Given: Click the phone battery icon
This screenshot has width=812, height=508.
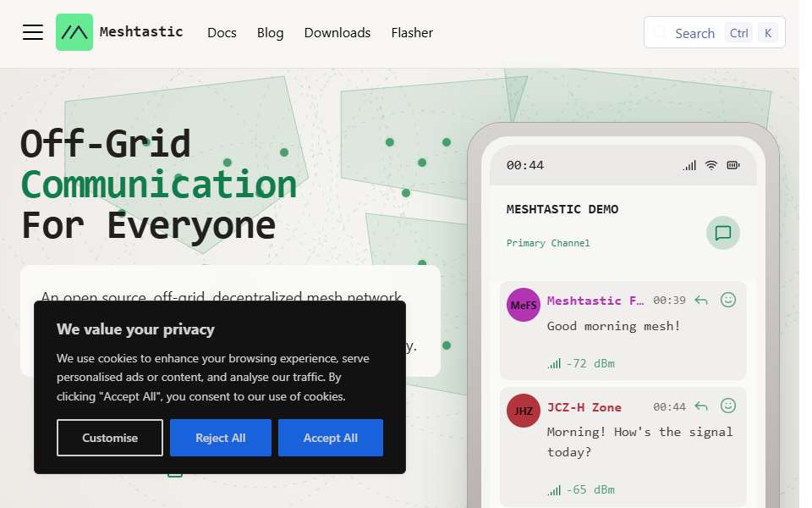Looking at the screenshot, I should click(733, 165).
